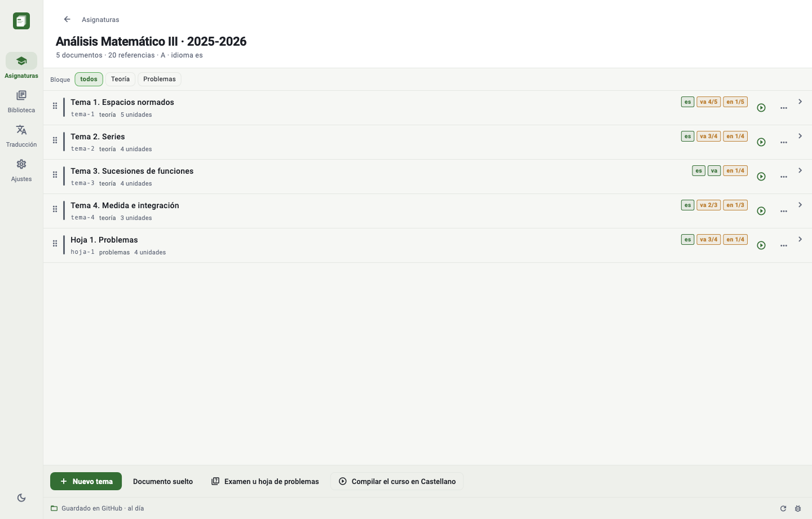Screen dimensions: 812x519
Task: Click 'va 4/5' badge on Tema 1
Action: [709, 102]
